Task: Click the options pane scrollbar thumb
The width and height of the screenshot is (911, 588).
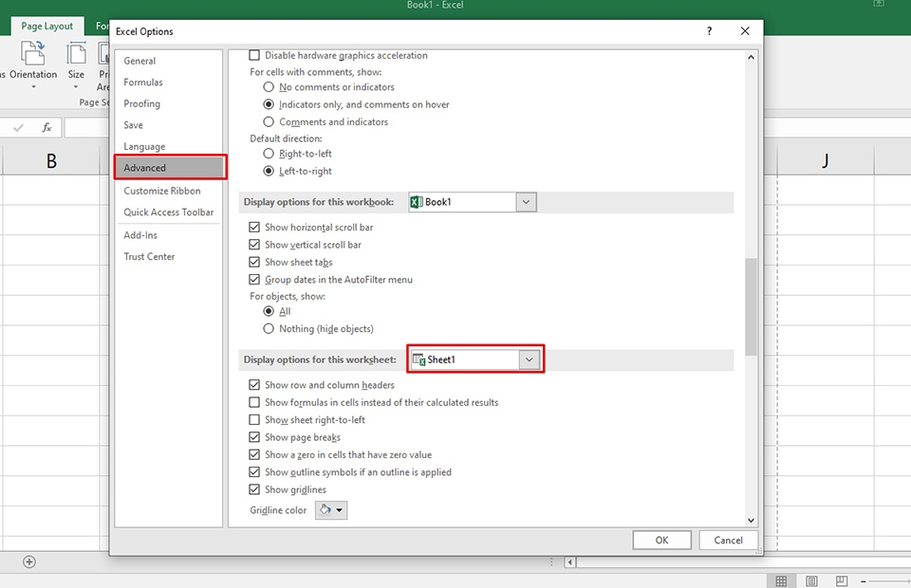Action: tap(751, 306)
